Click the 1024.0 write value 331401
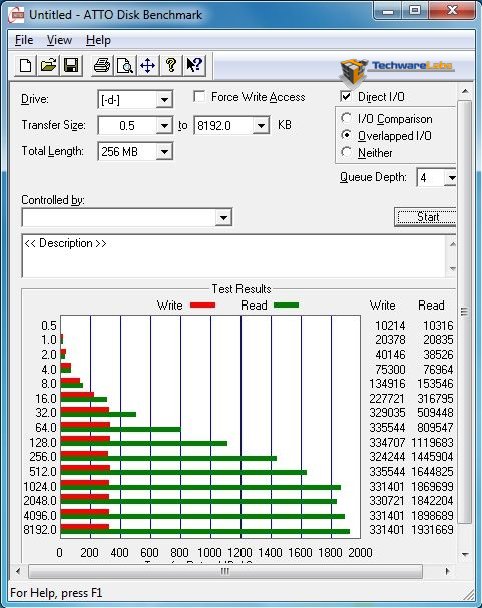The height and width of the screenshot is (608, 482). pyautogui.click(x=387, y=486)
